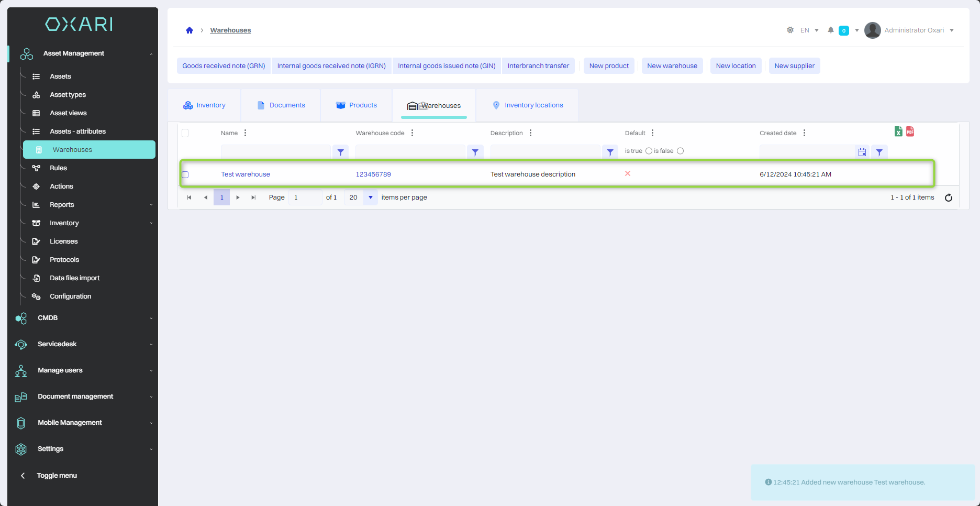Switch to the Inventory locations tab
The width and height of the screenshot is (980, 506).
pos(528,105)
